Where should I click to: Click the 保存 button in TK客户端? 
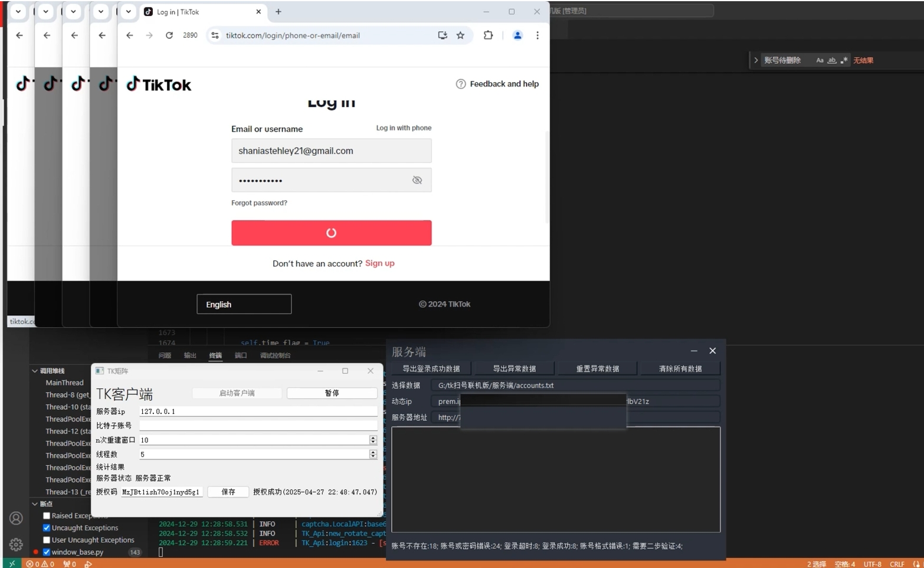[228, 492]
